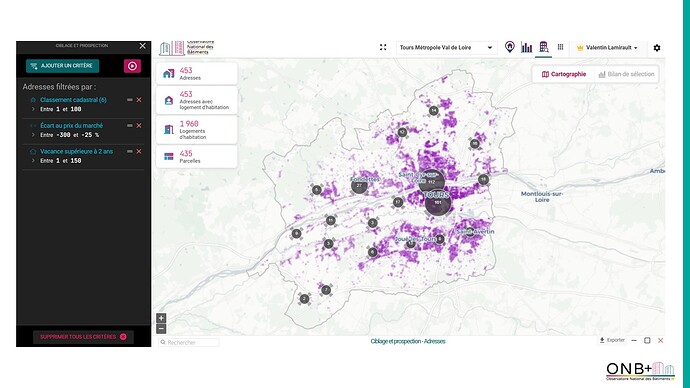Open the map pin locator icon
Image resolution: width=690 pixels, height=388 pixels.
pos(510,47)
